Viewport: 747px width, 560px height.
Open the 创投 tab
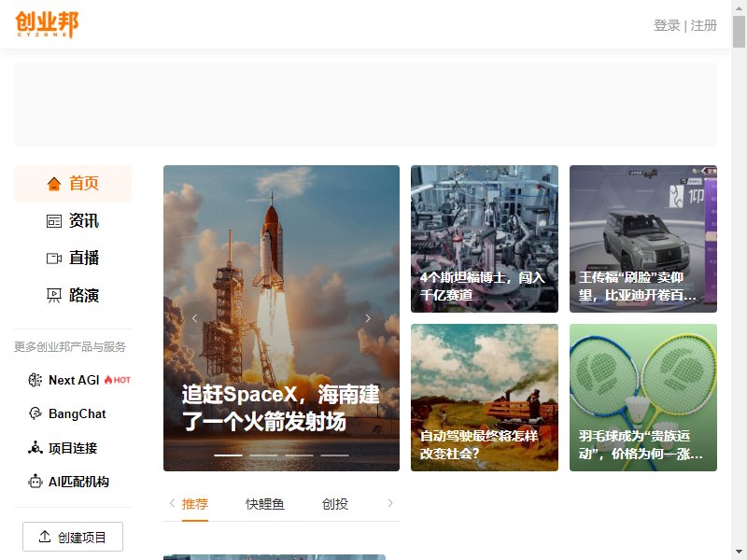coord(335,504)
